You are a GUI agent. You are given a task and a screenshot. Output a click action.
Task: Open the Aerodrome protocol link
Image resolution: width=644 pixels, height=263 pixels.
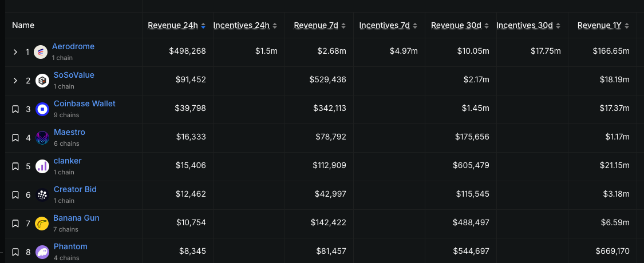coord(73,46)
